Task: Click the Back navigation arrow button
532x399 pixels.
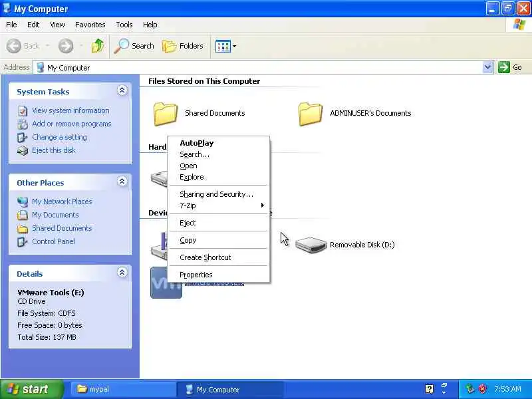Action: coord(14,46)
